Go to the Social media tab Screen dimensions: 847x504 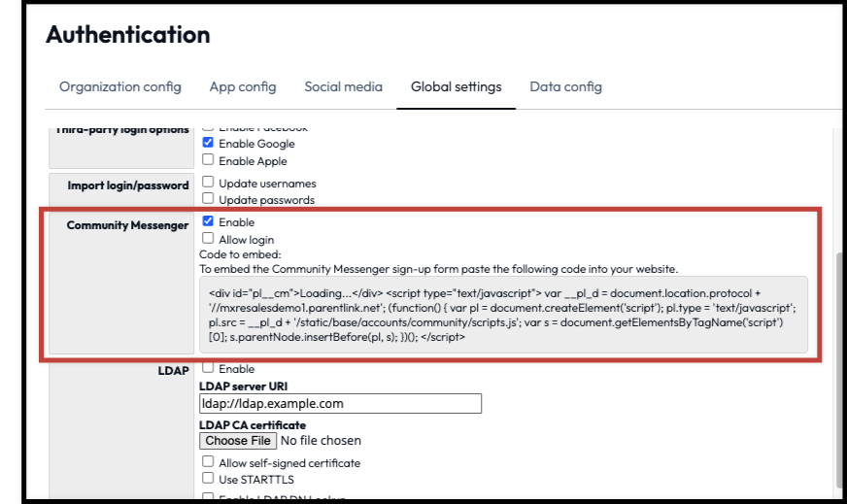click(343, 87)
